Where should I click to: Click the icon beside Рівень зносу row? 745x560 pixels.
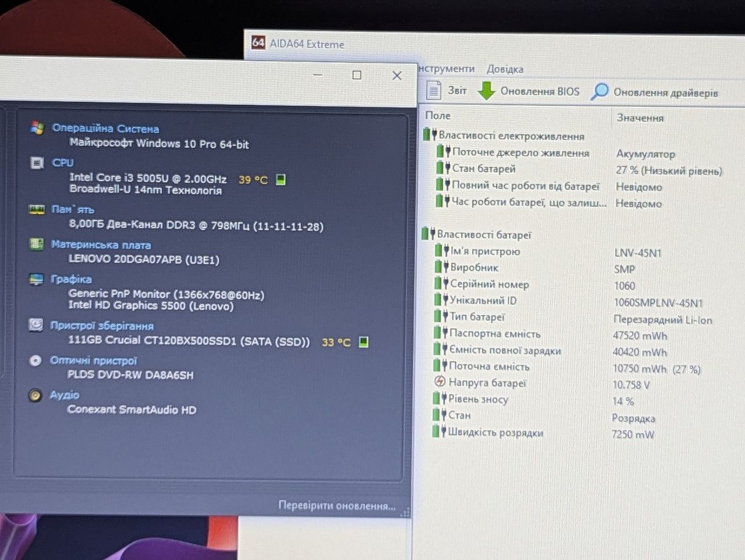(440, 398)
